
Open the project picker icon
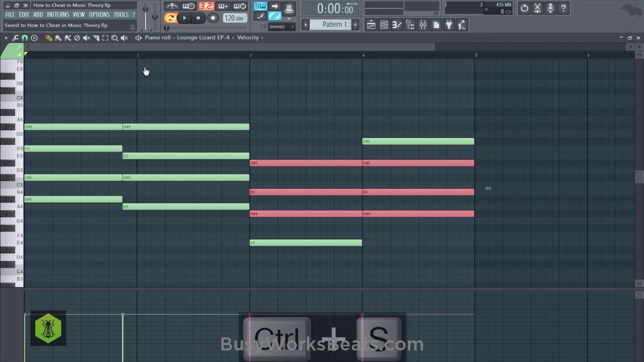436,25
